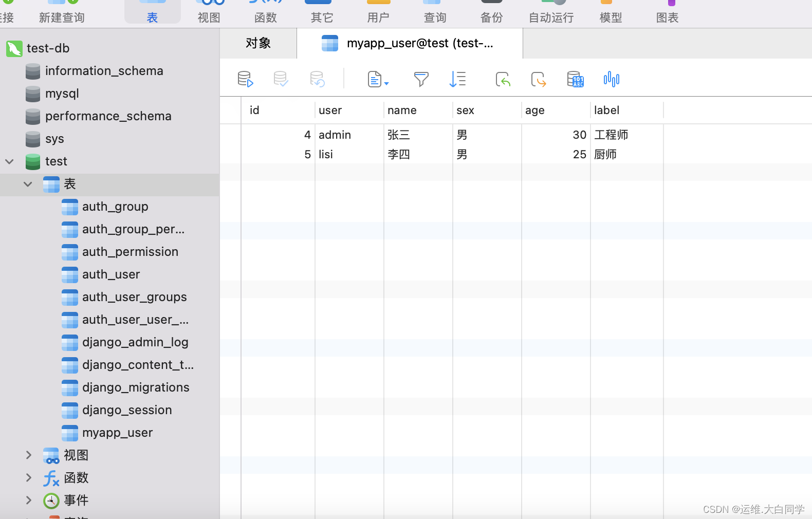Select the cell containing 工程师
This screenshot has height=519, width=812.
pyautogui.click(x=627, y=135)
